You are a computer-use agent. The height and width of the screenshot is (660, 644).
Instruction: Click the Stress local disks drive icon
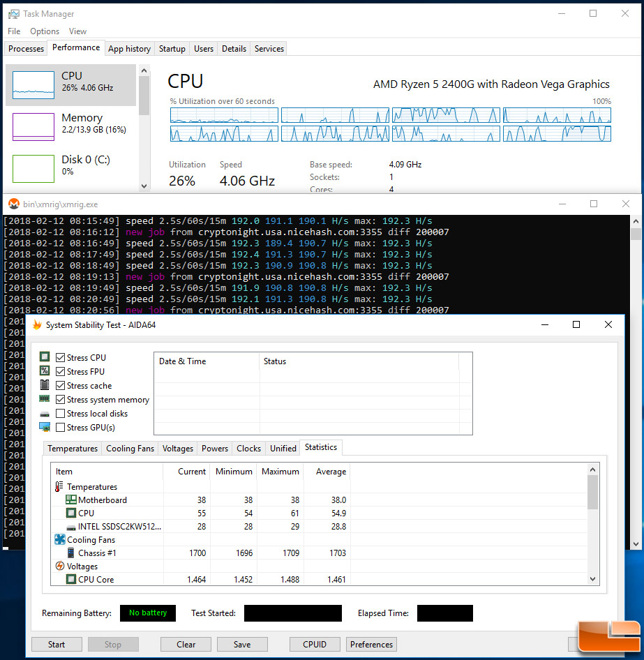(45, 414)
